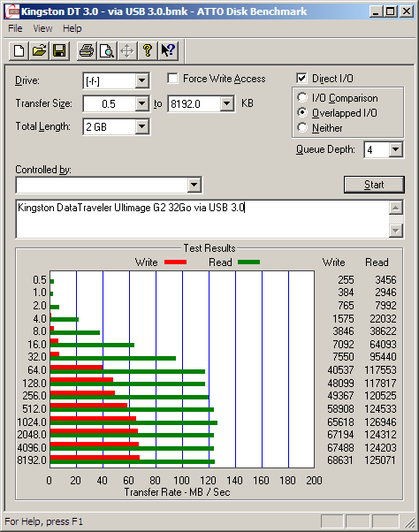Expand the Drive dropdown

(x=141, y=80)
